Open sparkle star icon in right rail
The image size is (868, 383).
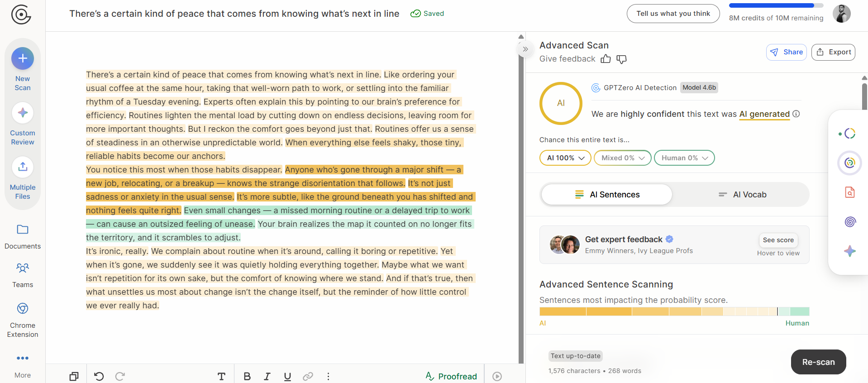pos(849,251)
